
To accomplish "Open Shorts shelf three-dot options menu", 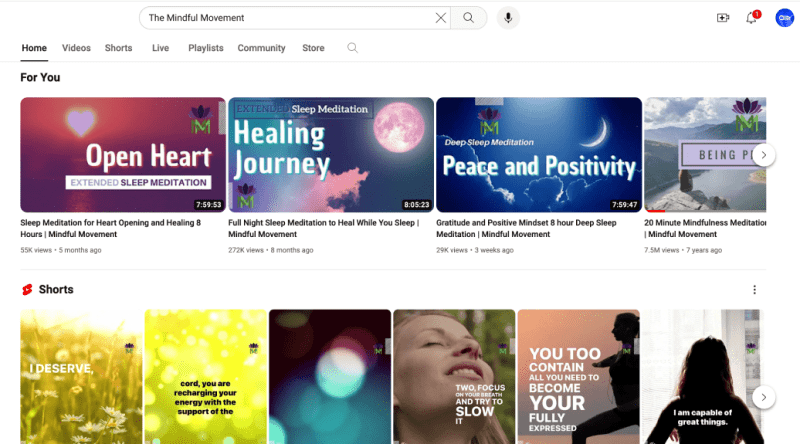I will point(754,290).
